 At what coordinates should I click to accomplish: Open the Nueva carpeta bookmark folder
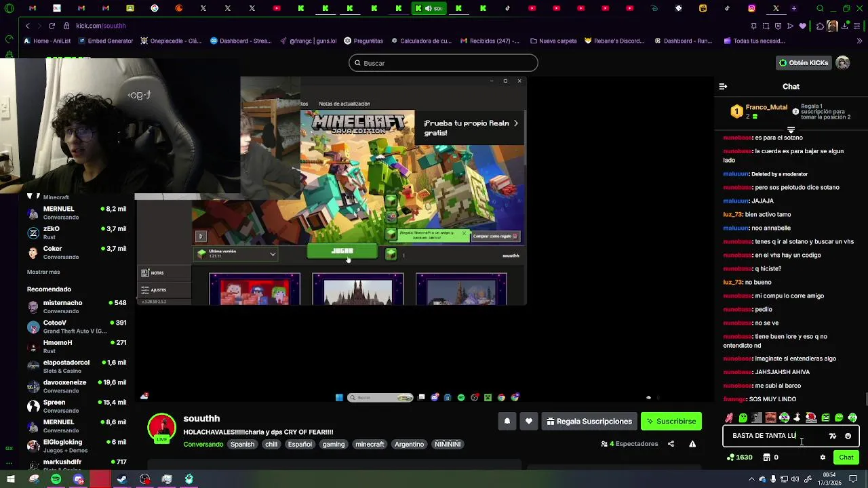point(553,41)
